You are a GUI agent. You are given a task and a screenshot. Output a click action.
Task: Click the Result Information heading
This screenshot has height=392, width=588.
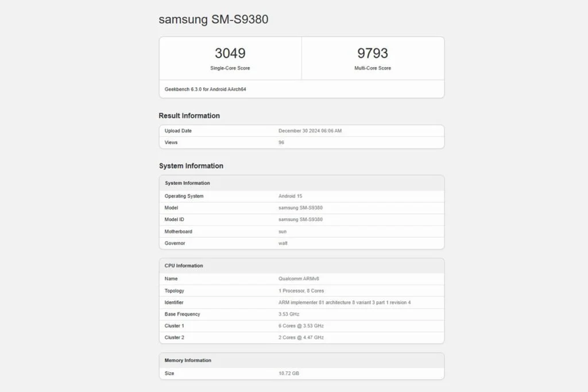(x=189, y=116)
